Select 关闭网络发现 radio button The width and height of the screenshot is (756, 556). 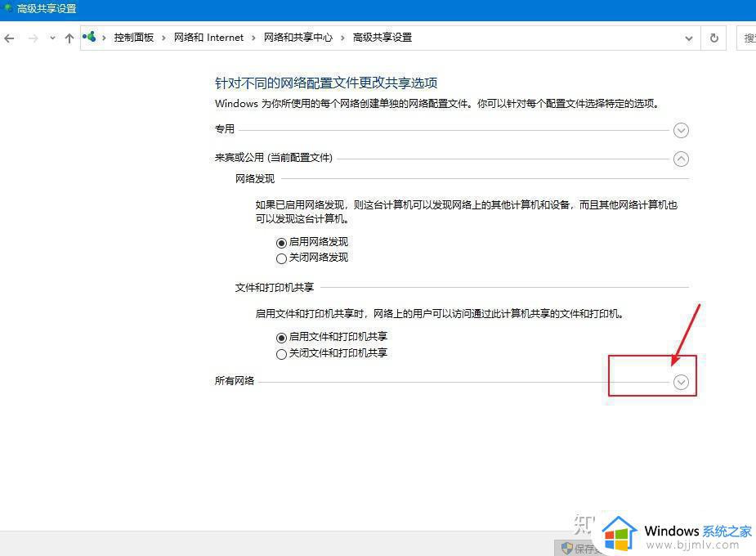click(x=282, y=259)
